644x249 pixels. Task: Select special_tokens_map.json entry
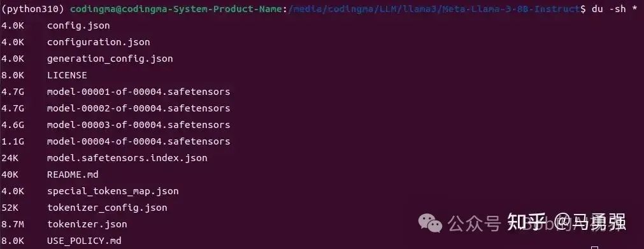pos(113,192)
